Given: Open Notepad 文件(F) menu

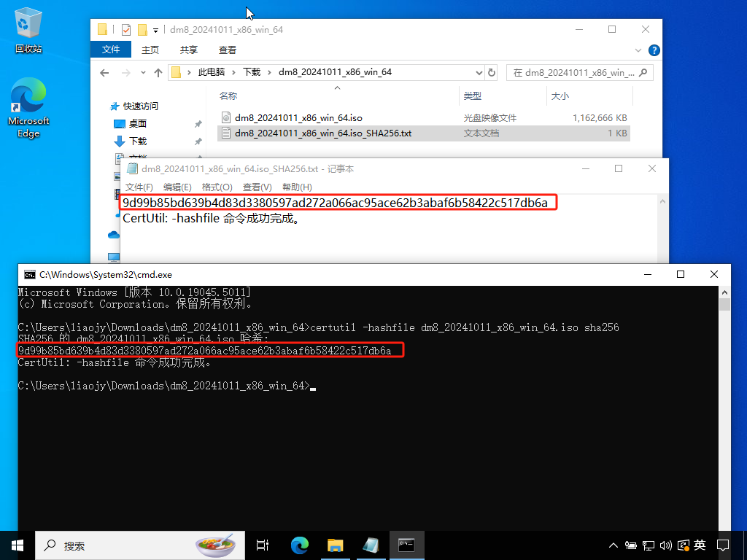Looking at the screenshot, I should click(139, 187).
